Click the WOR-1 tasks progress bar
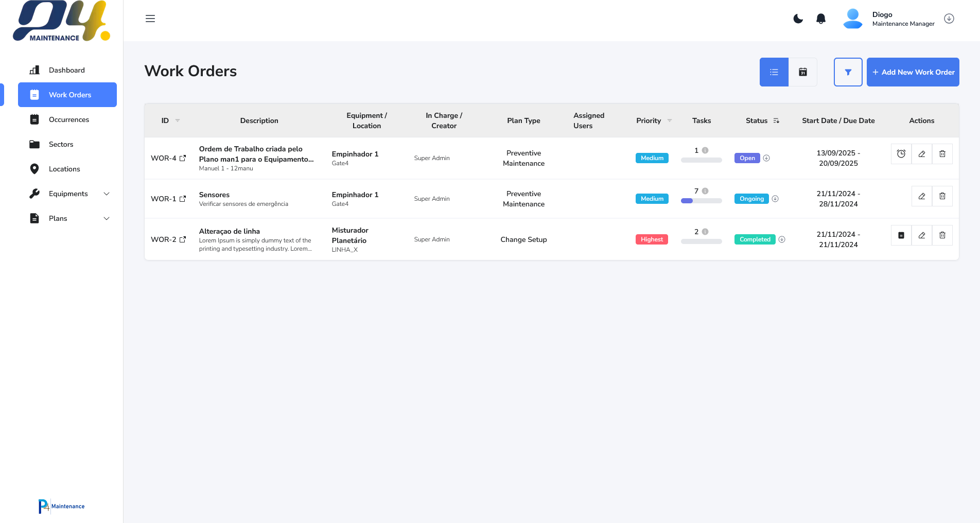980x523 pixels. [x=702, y=201]
